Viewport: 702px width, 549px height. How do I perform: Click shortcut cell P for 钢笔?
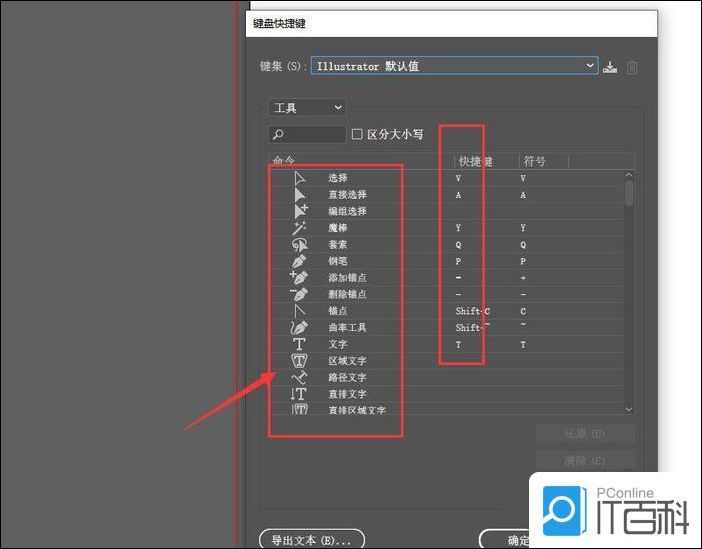click(458, 261)
